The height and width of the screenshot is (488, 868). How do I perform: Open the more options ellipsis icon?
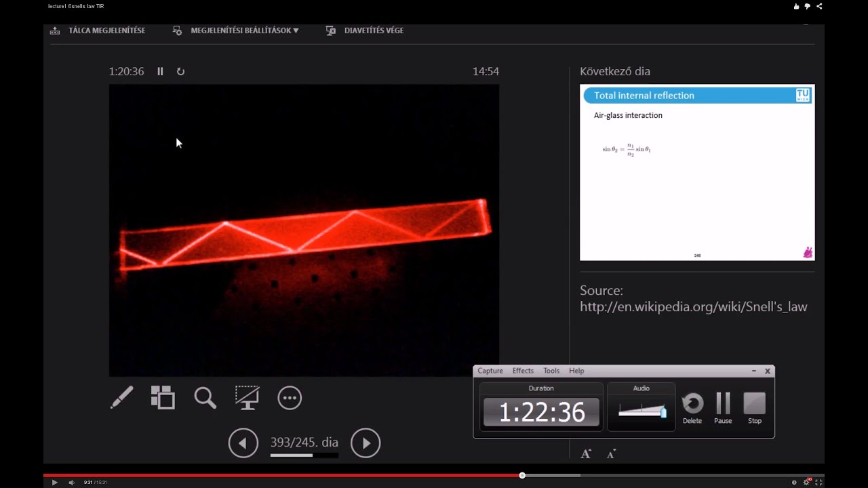coord(290,398)
